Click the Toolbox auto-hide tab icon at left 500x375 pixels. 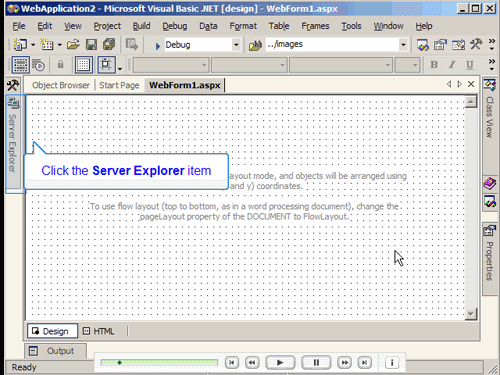point(13,85)
